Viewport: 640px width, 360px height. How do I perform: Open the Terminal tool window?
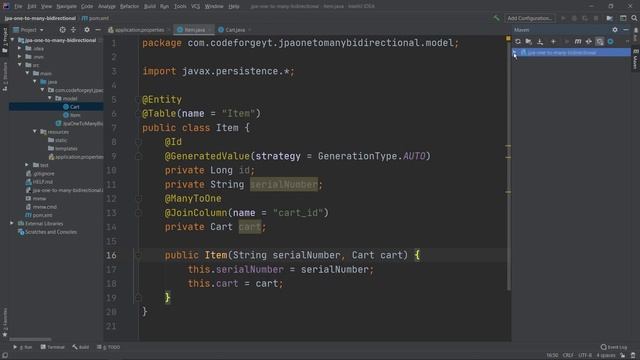click(53, 347)
